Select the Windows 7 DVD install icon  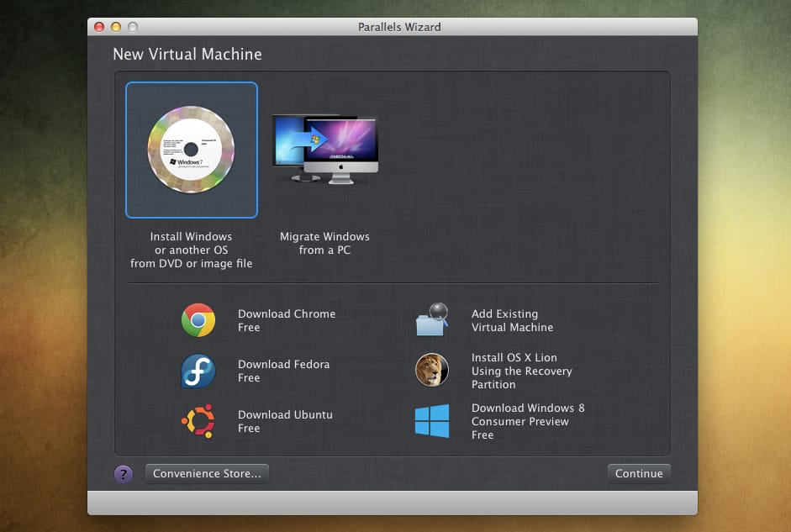(191, 150)
